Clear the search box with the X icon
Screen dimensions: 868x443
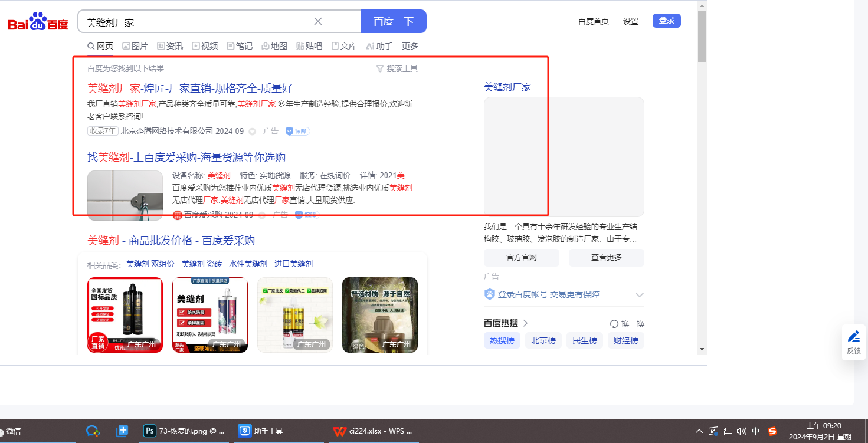point(317,21)
